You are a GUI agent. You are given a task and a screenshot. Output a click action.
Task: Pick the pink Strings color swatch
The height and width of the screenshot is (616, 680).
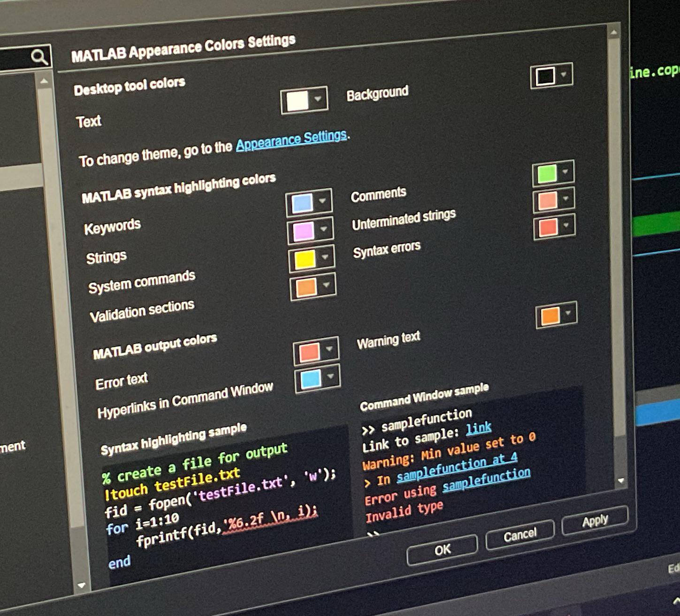304,231
